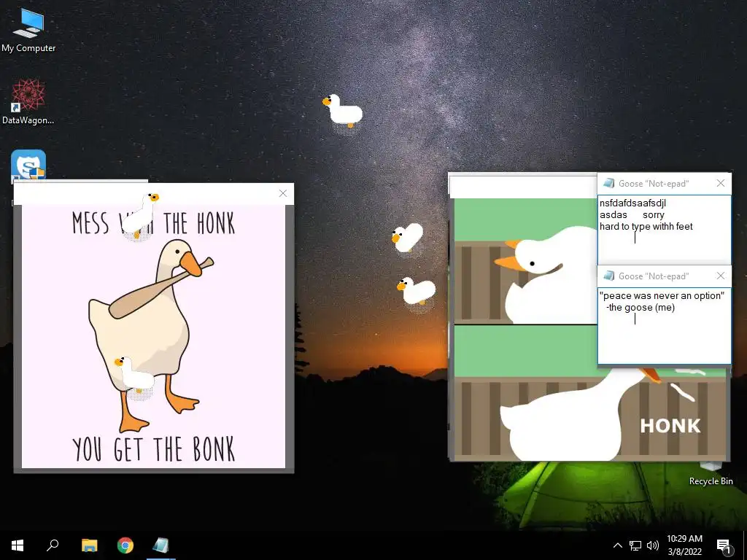Viewport: 747px width, 560px height.
Task: Click the bonk goose meme image
Action: point(153,336)
